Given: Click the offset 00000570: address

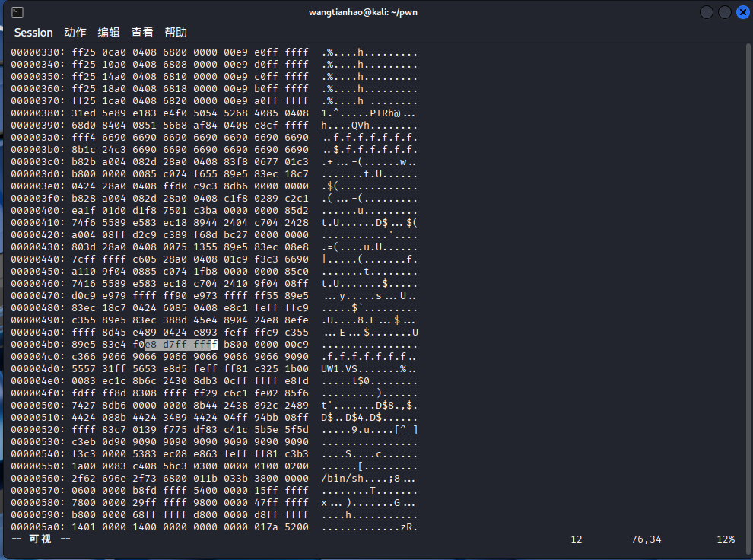Looking at the screenshot, I should point(38,490).
